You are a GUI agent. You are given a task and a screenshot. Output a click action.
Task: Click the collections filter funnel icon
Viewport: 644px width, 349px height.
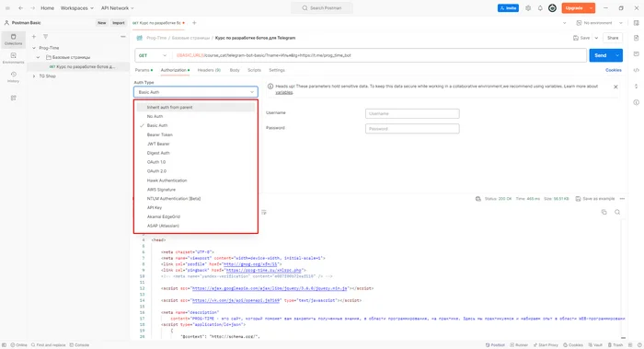tap(46, 37)
